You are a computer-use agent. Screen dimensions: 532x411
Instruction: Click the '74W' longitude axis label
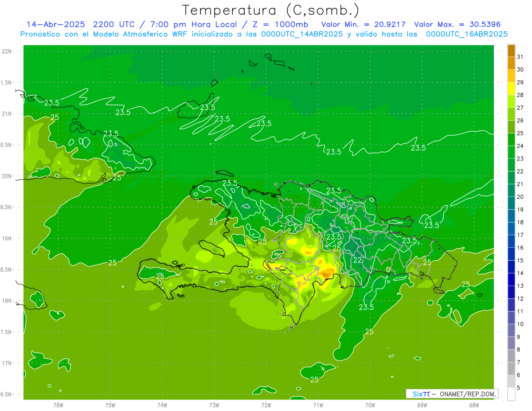pyautogui.click(x=162, y=405)
